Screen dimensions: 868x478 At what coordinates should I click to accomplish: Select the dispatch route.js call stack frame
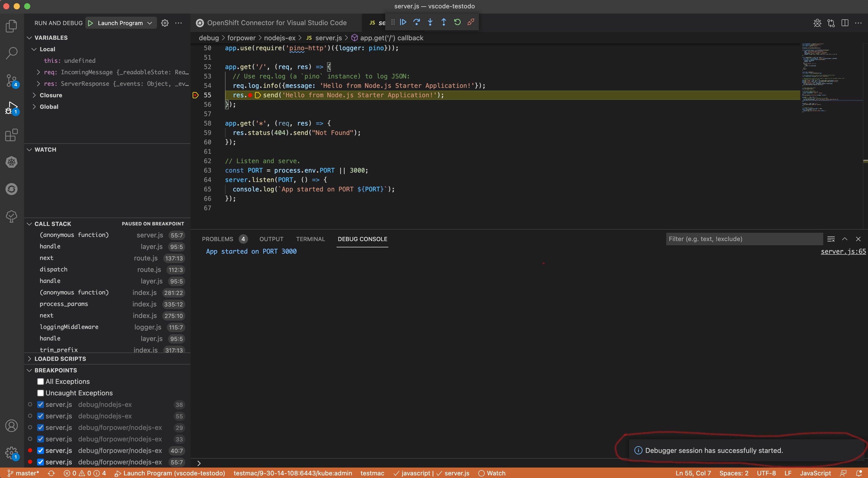(107, 269)
